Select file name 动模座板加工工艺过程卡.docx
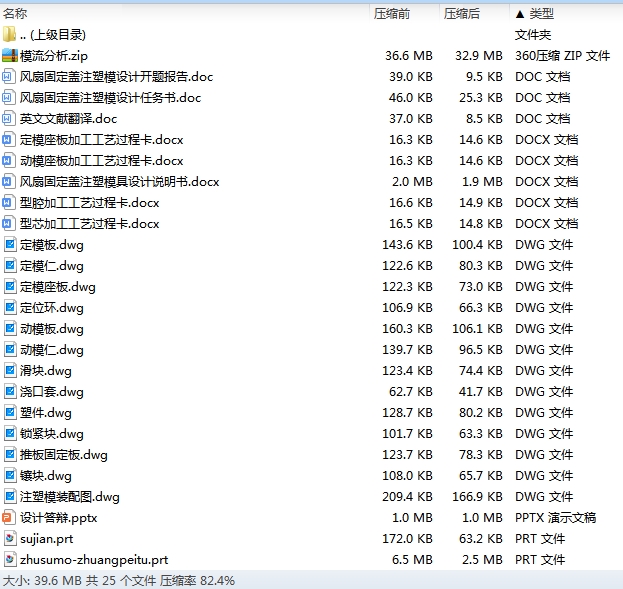Viewport: 623px width, 589px height. pyautogui.click(x=102, y=161)
